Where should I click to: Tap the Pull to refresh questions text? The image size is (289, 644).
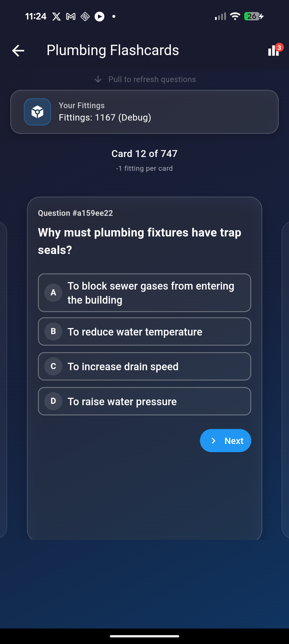click(x=152, y=79)
